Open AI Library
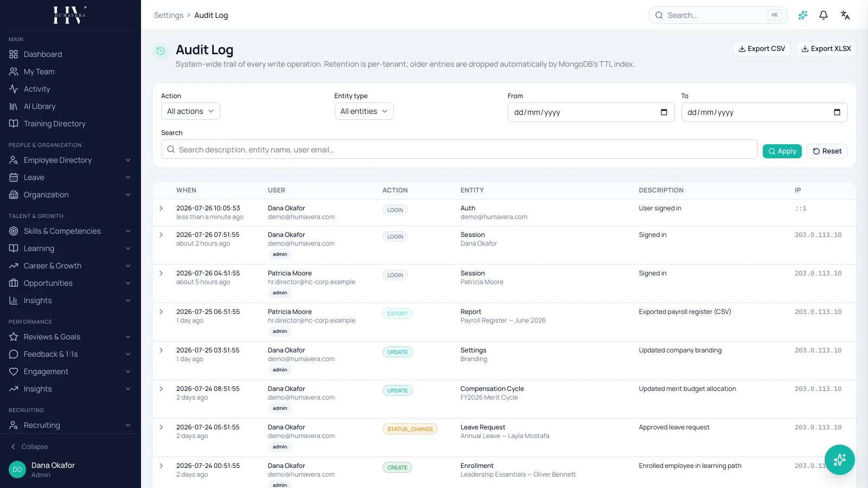The width and height of the screenshot is (868, 488). click(71, 106)
